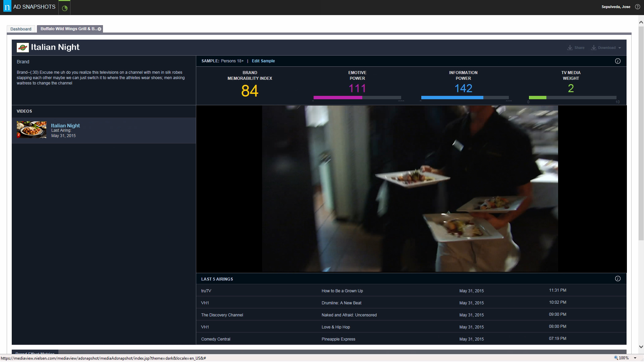
Task: Click the TV Media Weight green bar
Action: [538, 98]
